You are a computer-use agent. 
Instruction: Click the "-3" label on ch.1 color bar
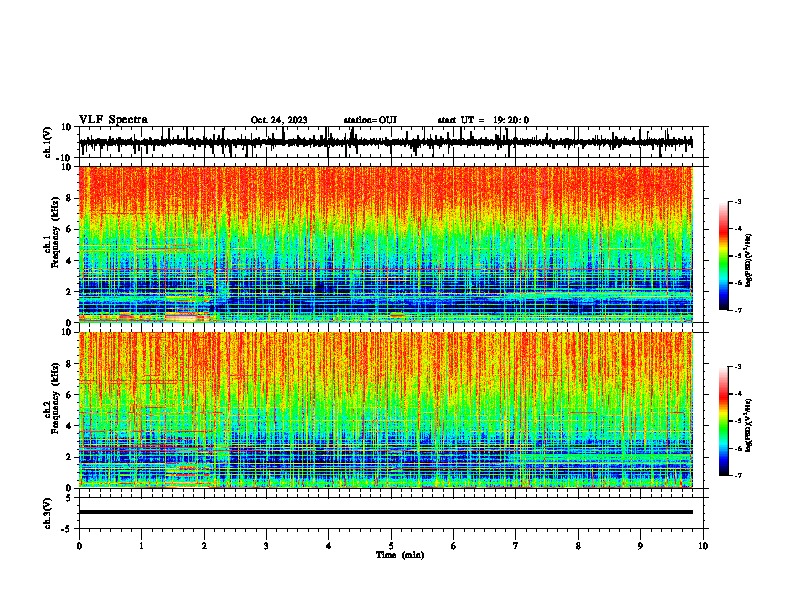[738, 201]
